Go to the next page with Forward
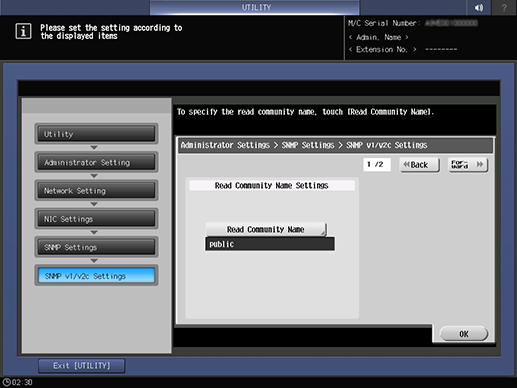The height and width of the screenshot is (388, 517). 468,165
